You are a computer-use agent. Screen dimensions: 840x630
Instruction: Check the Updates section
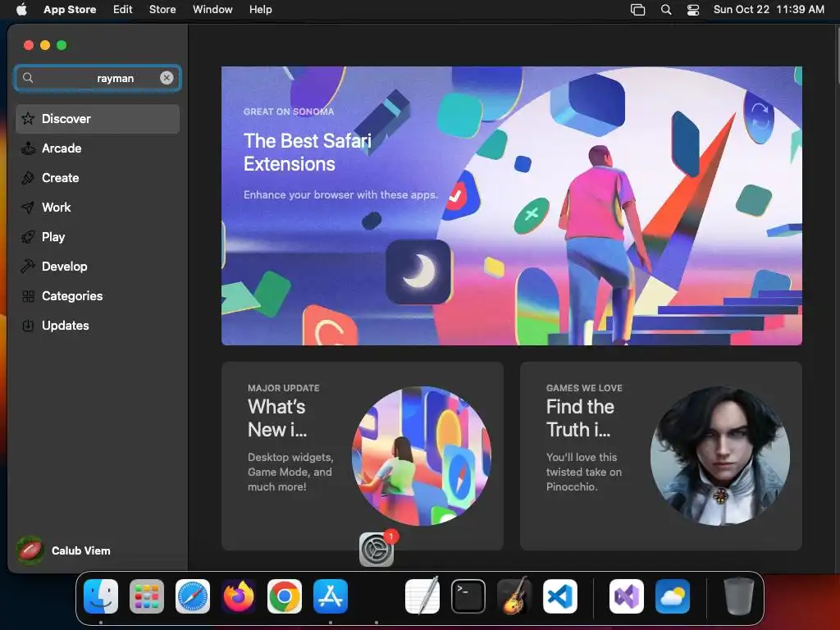(98, 325)
